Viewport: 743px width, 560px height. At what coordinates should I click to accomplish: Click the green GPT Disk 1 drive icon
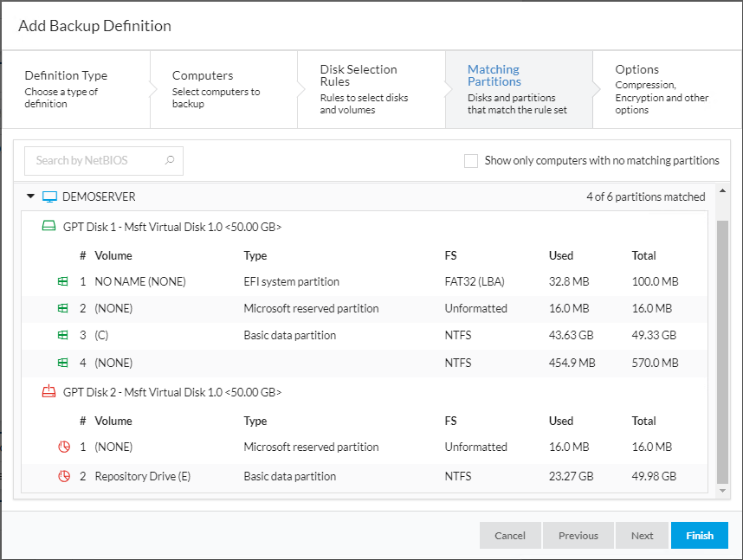pos(49,227)
